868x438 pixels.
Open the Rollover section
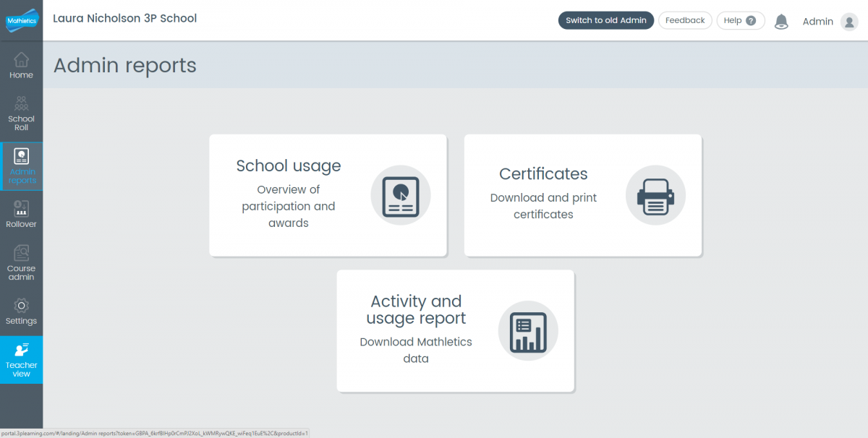coord(21,215)
